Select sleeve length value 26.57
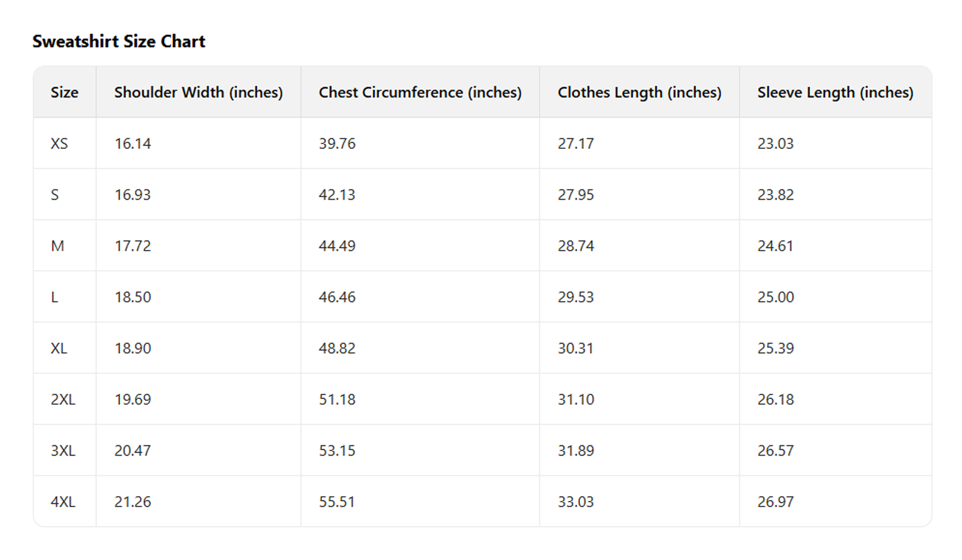Viewport: 962px width, 560px height. (775, 451)
